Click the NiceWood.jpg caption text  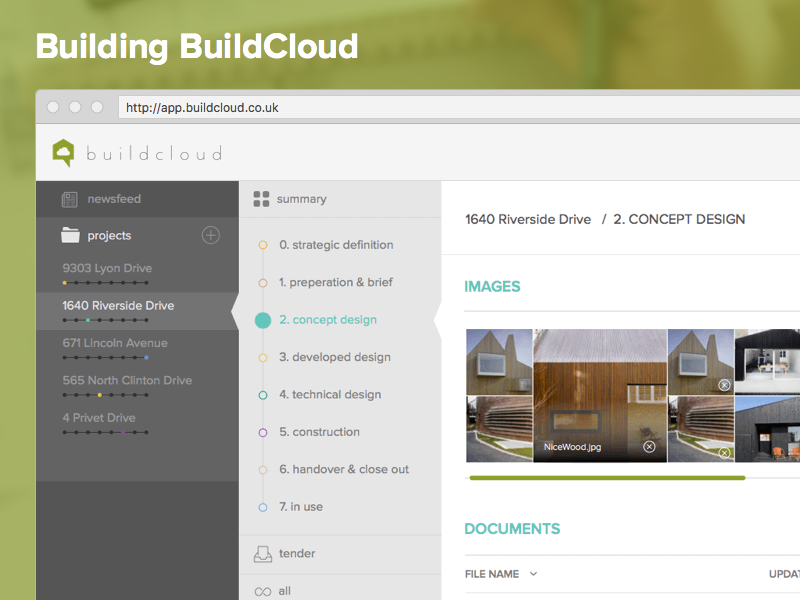pyautogui.click(x=572, y=447)
